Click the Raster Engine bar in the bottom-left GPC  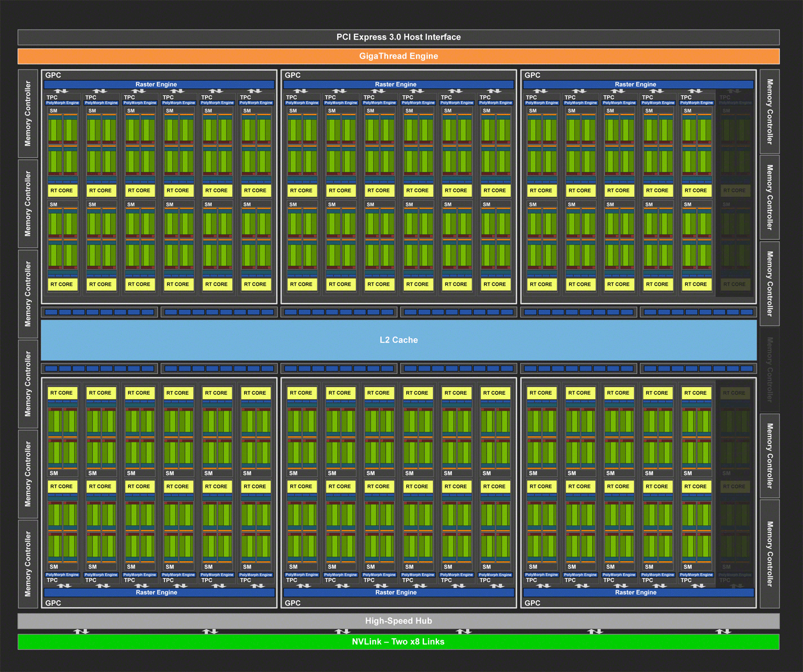159,592
